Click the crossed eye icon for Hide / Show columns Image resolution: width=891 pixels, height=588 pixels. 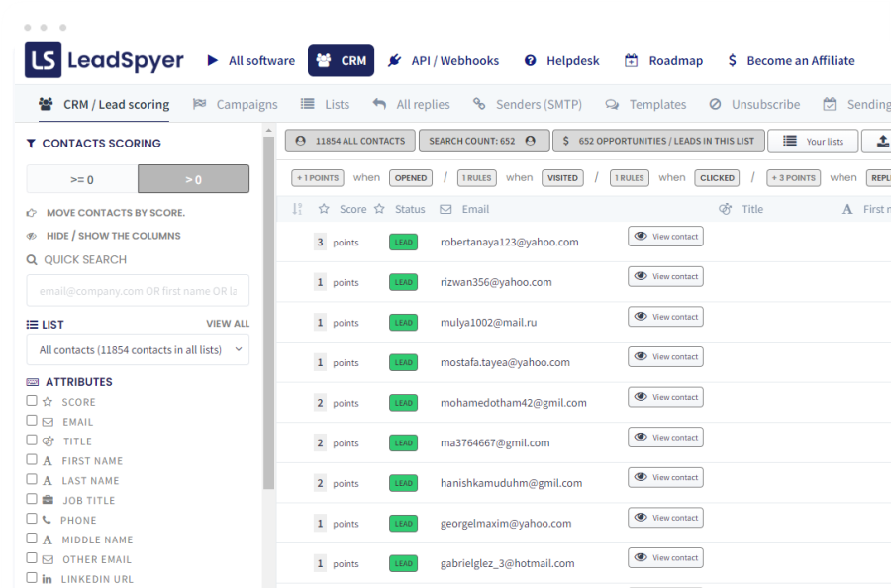(32, 236)
